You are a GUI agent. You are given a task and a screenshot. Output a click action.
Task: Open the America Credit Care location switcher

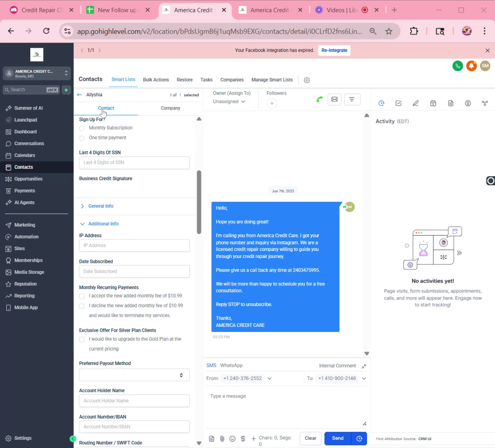click(x=37, y=73)
